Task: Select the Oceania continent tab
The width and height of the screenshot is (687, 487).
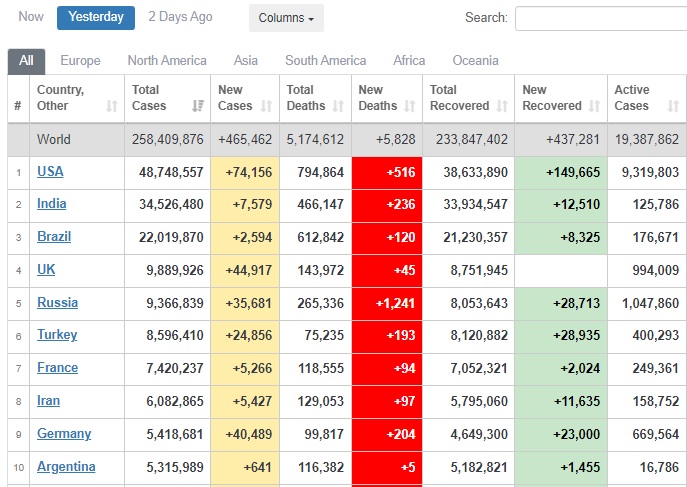Action: pyautogui.click(x=475, y=61)
